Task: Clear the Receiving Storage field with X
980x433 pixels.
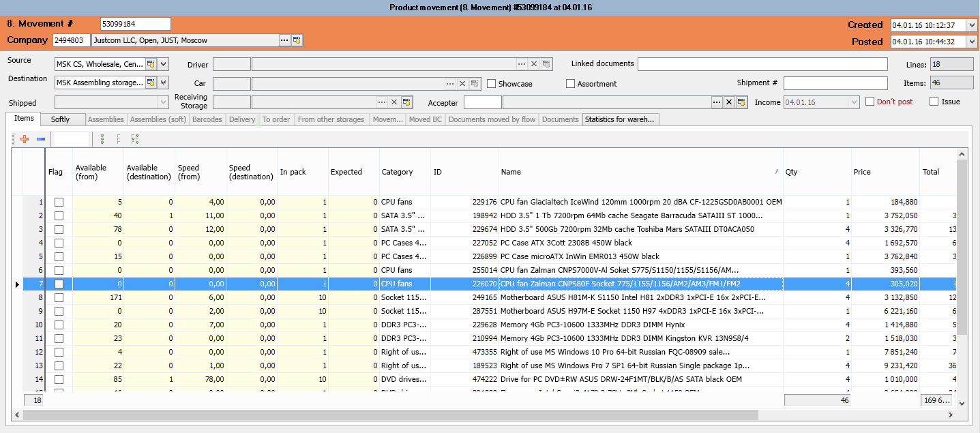Action: (x=394, y=102)
